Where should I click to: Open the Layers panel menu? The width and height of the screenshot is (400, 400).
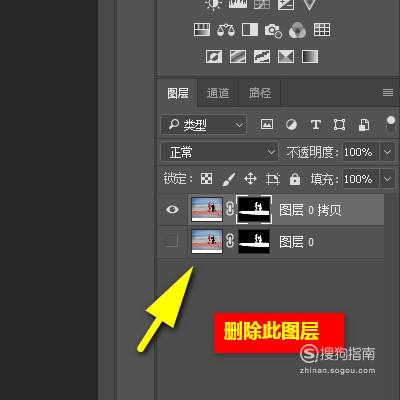pos(388,92)
